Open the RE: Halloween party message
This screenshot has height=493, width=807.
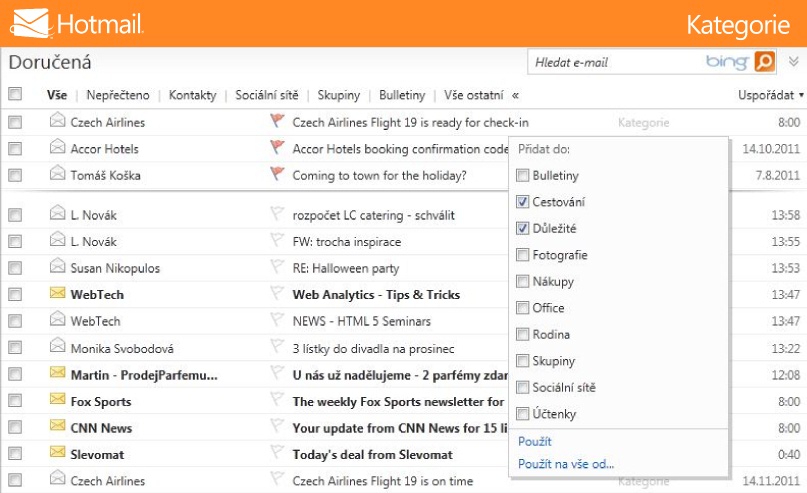click(346, 268)
